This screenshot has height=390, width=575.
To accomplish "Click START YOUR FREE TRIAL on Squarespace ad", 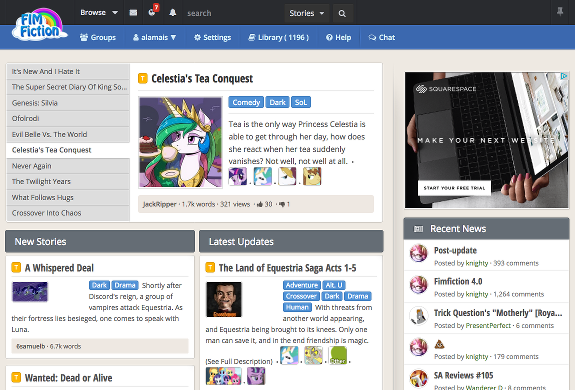I will click(454, 188).
